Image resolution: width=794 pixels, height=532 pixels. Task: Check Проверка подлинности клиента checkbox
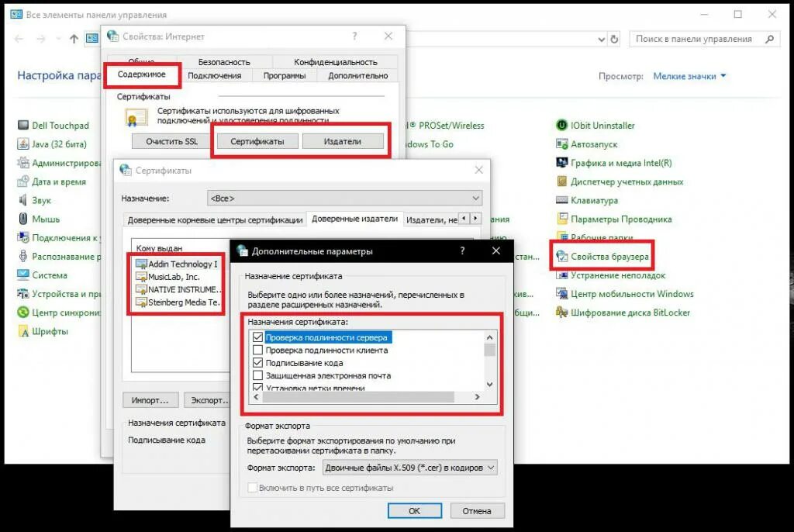[257, 350]
